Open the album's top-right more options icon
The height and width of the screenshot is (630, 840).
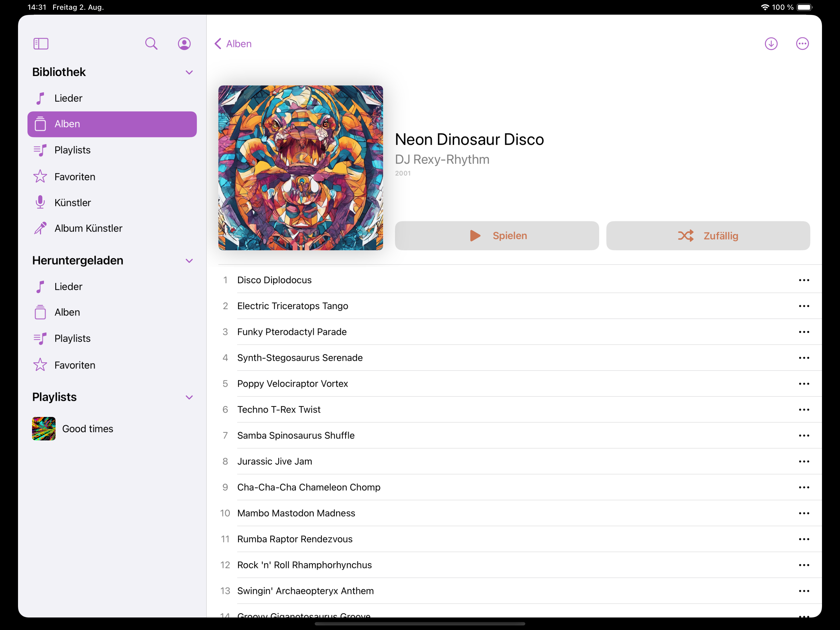(x=802, y=44)
